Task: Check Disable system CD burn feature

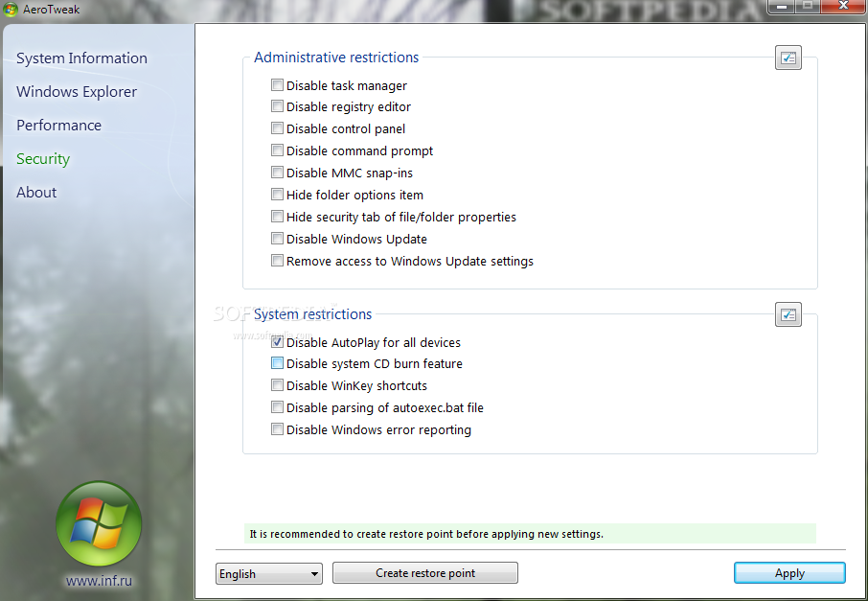Action: click(277, 363)
